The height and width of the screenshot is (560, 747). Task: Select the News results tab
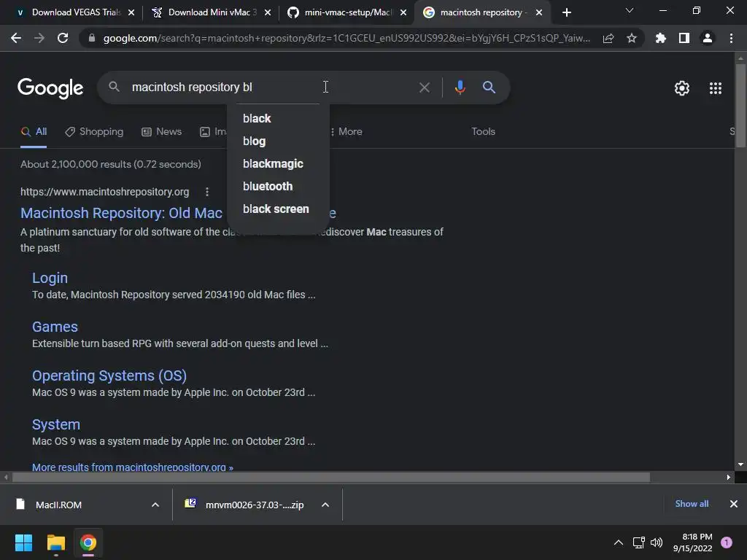click(x=162, y=132)
